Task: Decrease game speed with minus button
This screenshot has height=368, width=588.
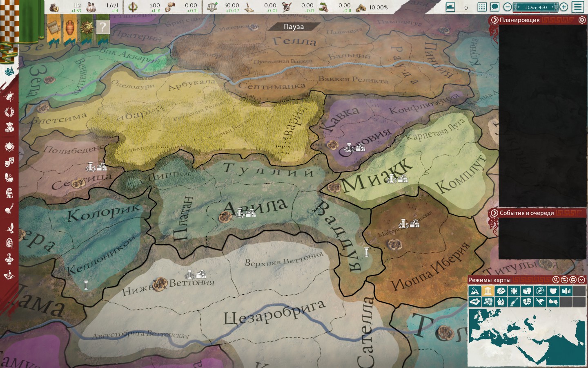Action: [x=507, y=7]
